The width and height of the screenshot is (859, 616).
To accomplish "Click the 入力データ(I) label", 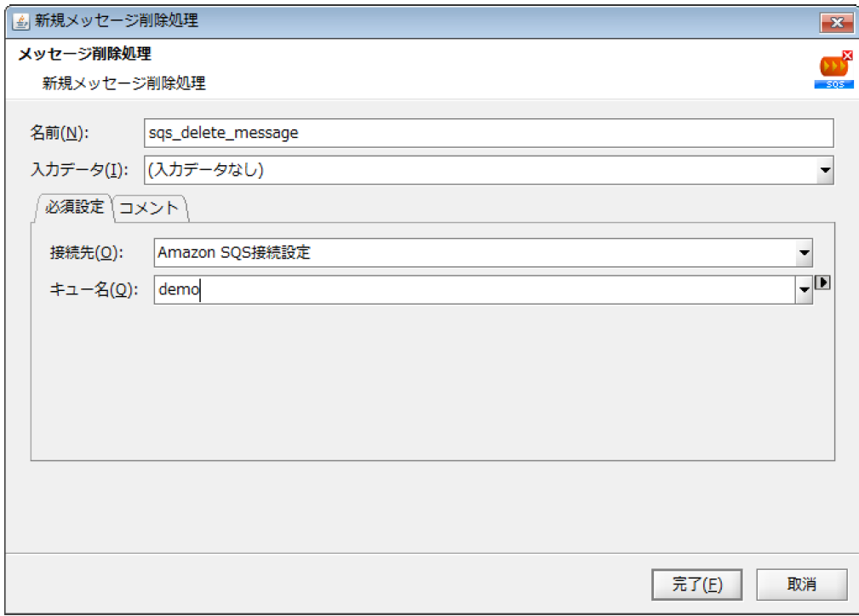I will [x=79, y=170].
